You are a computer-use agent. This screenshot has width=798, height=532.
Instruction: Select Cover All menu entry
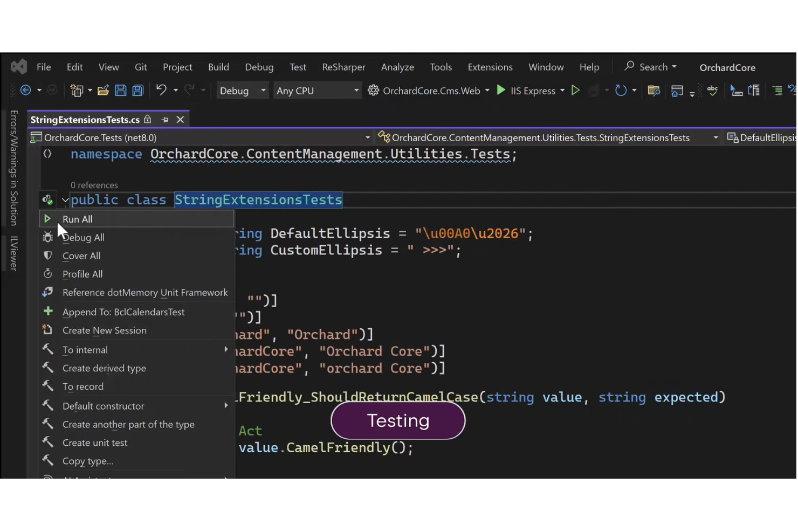(136, 255)
